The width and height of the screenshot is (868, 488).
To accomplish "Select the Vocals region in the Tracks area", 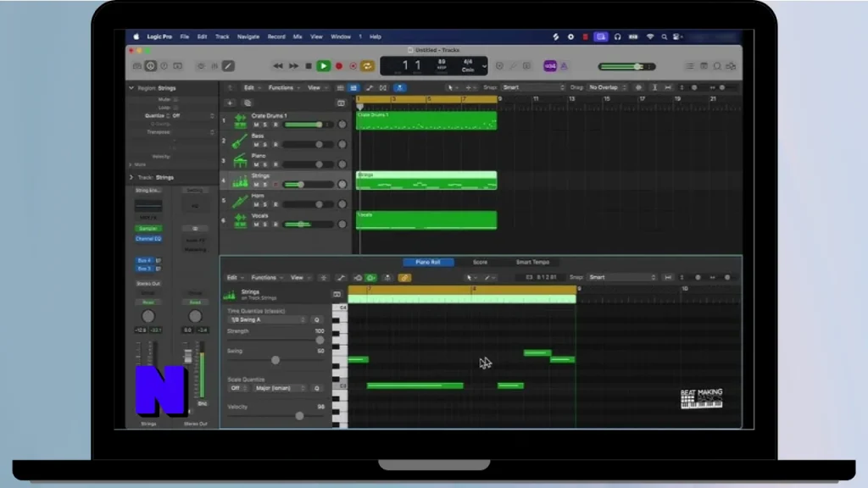I will click(x=426, y=220).
